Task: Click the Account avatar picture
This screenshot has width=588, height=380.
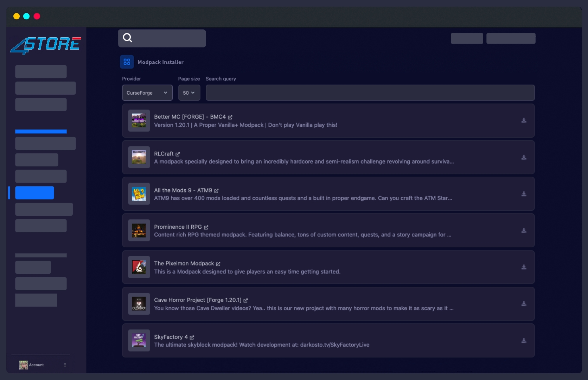Action: pos(24,365)
